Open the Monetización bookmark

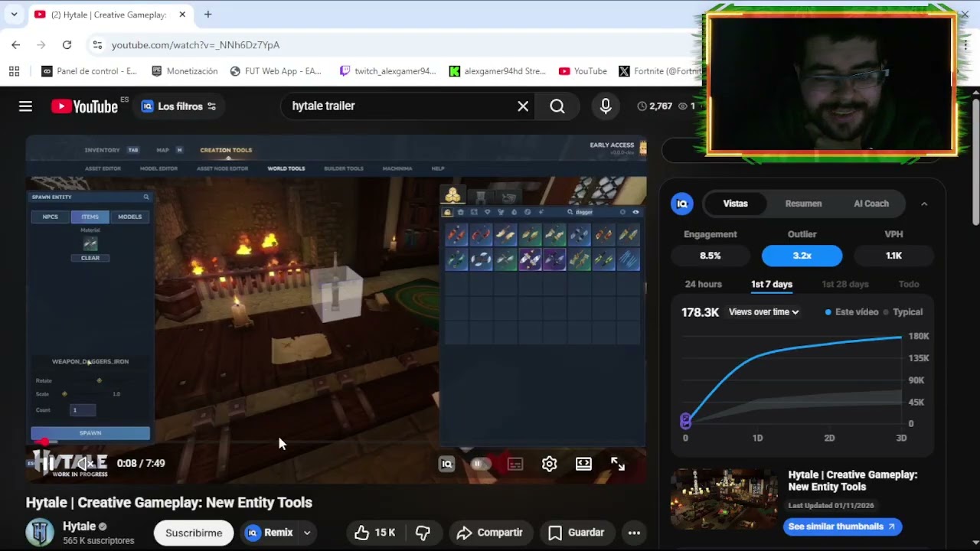point(185,71)
